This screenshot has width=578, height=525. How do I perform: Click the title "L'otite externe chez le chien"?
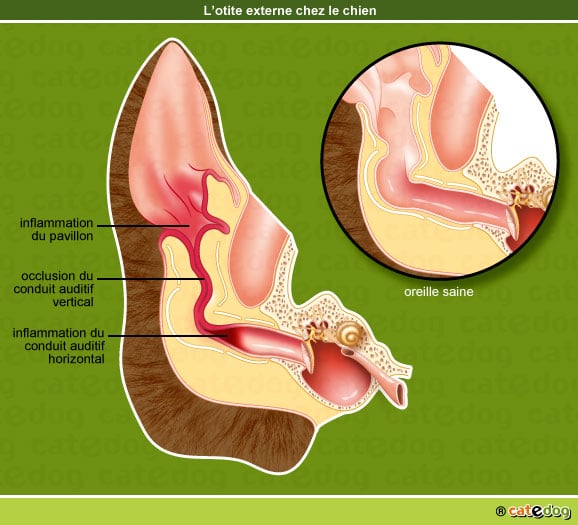pyautogui.click(x=290, y=10)
